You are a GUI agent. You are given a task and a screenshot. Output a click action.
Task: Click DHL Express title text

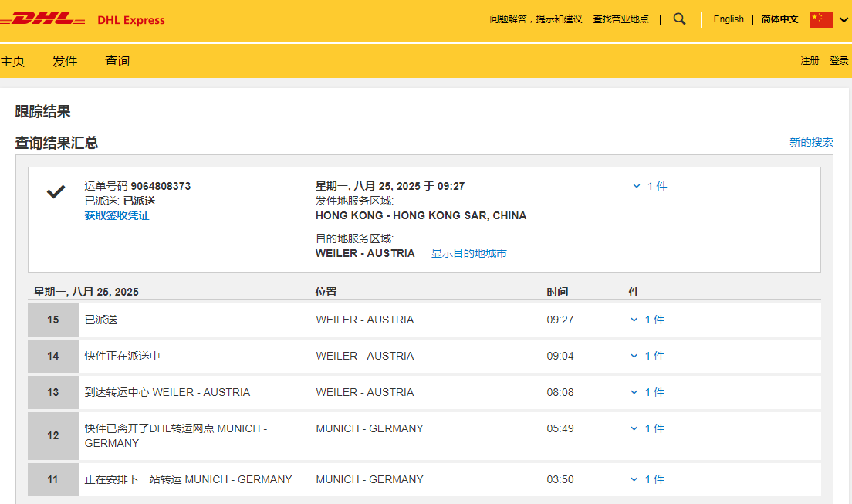point(131,20)
